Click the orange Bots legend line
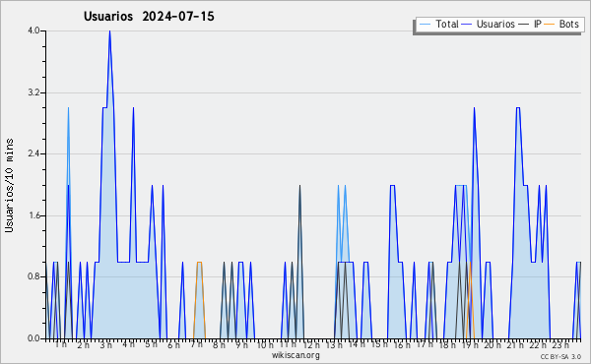Image resolution: width=591 pixels, height=364 pixels. tap(550, 25)
